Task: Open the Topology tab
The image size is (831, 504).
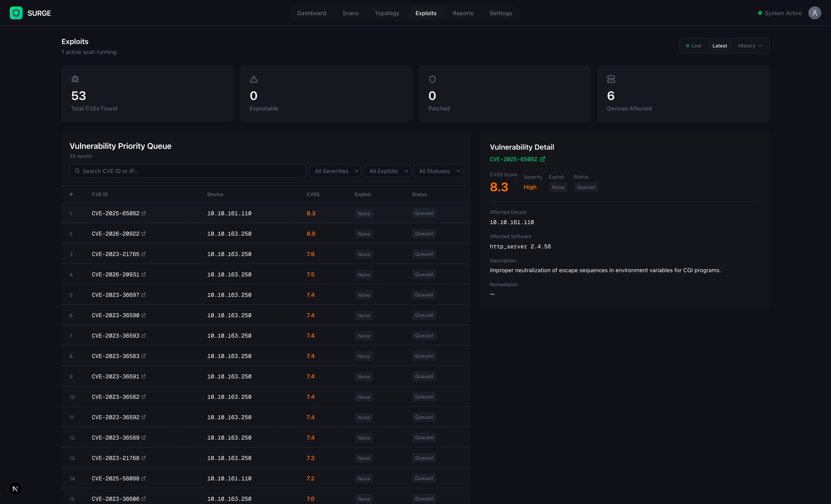Action: pyautogui.click(x=387, y=13)
